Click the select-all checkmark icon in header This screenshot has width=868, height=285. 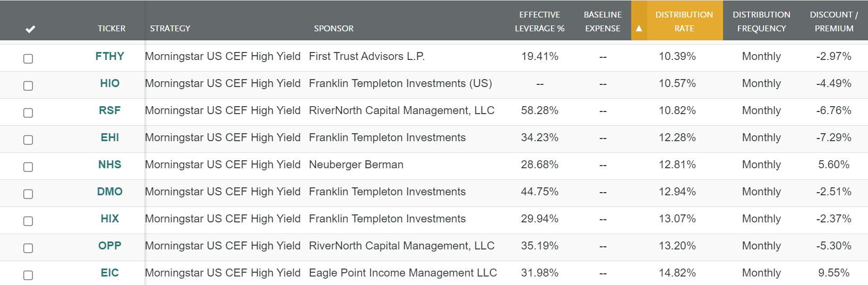point(30,29)
